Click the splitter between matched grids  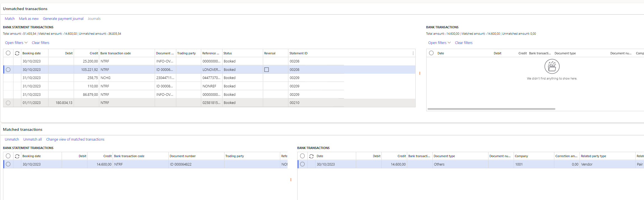[x=291, y=180]
